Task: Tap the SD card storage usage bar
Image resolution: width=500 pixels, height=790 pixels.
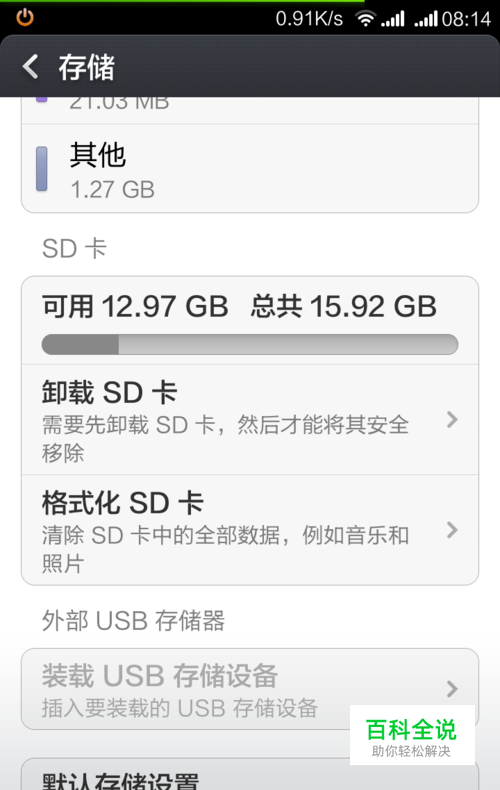Action: point(250,345)
